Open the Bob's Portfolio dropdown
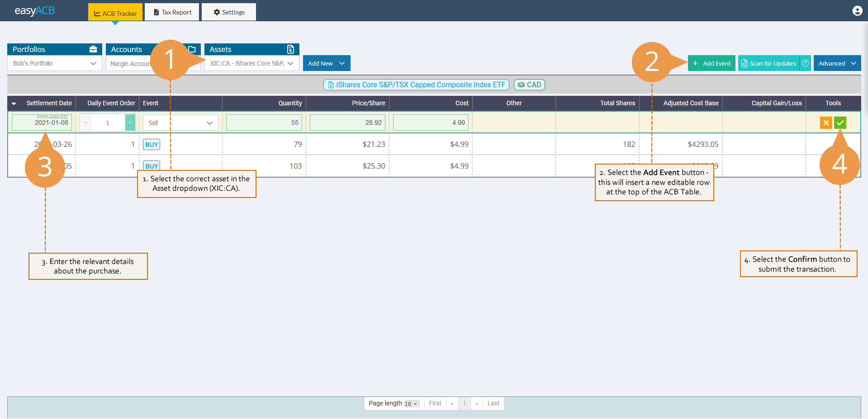Viewport: 868px width, 419px height. 54,63
